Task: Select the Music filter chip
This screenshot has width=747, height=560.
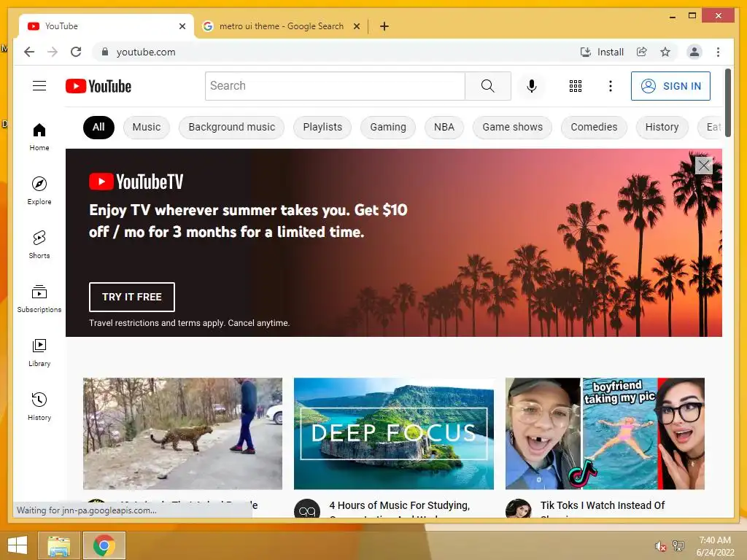Action: (x=146, y=127)
